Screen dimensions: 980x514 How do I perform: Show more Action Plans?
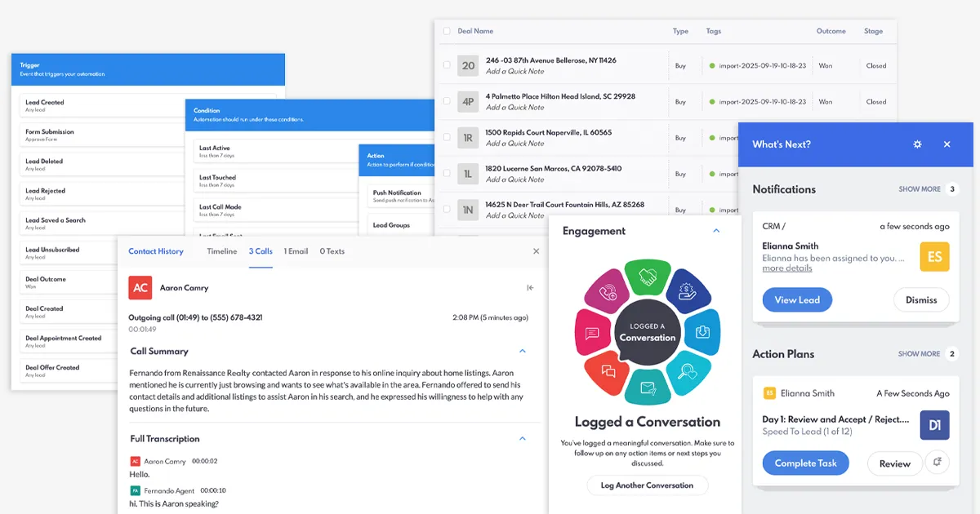point(920,354)
